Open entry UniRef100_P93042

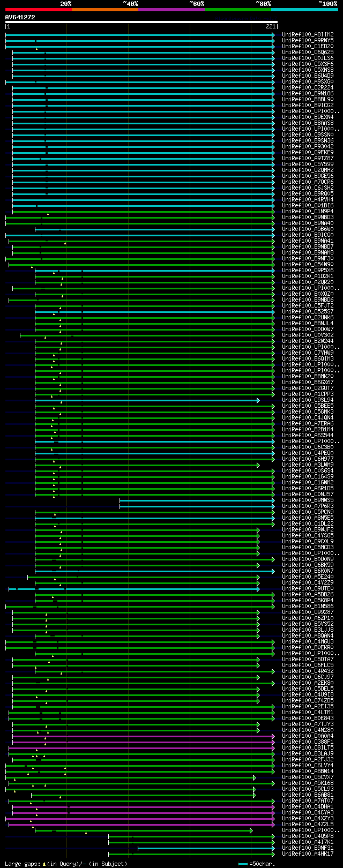(x=308, y=146)
